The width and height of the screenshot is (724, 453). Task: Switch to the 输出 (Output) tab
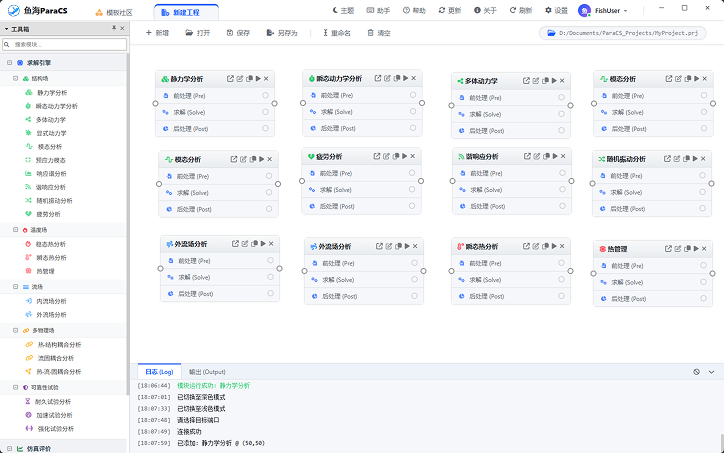(x=207, y=371)
